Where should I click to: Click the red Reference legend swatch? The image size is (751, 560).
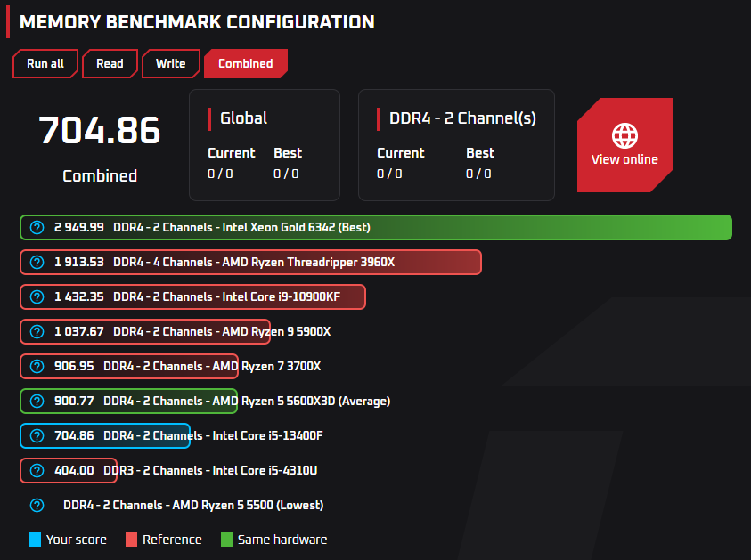pos(131,540)
